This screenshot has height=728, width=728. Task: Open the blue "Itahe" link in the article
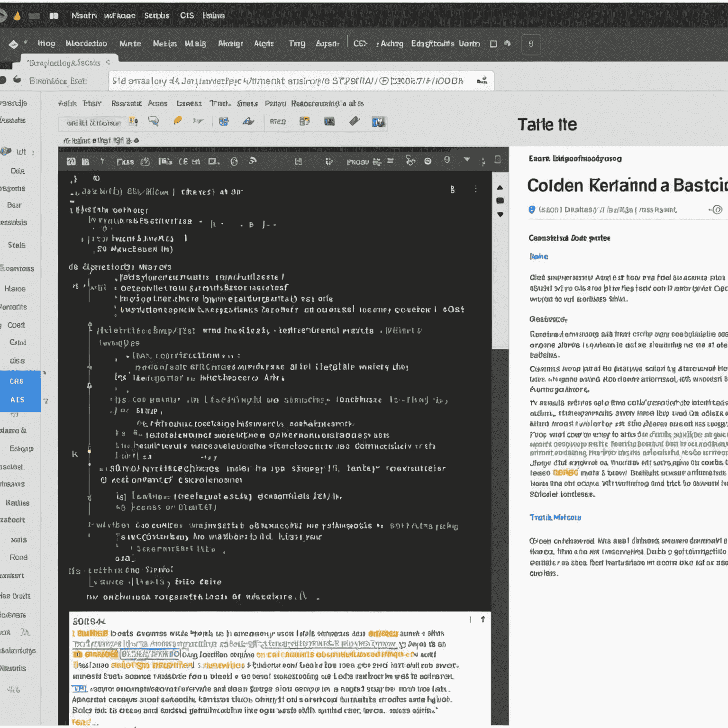[539, 256]
